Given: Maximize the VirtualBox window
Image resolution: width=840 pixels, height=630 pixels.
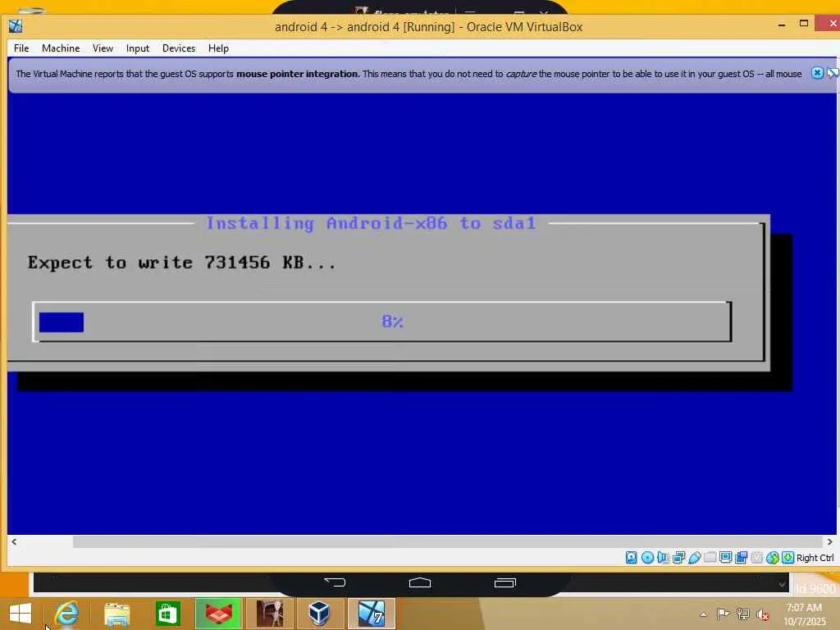Looking at the screenshot, I should click(804, 24).
